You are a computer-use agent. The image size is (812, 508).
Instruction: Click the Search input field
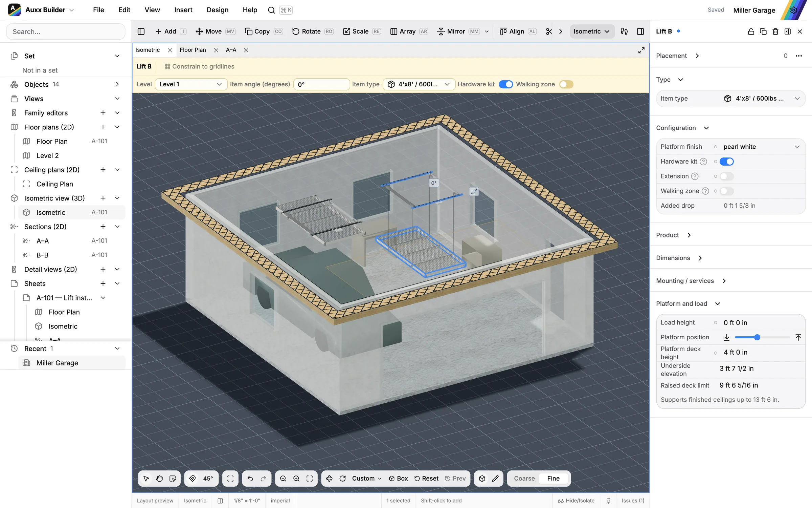(x=66, y=32)
